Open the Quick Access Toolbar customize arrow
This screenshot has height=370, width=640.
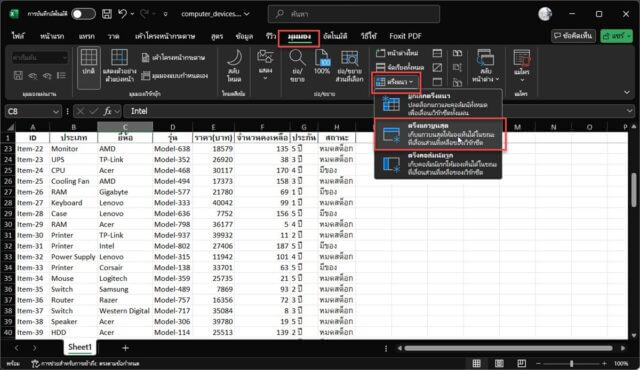(165, 14)
